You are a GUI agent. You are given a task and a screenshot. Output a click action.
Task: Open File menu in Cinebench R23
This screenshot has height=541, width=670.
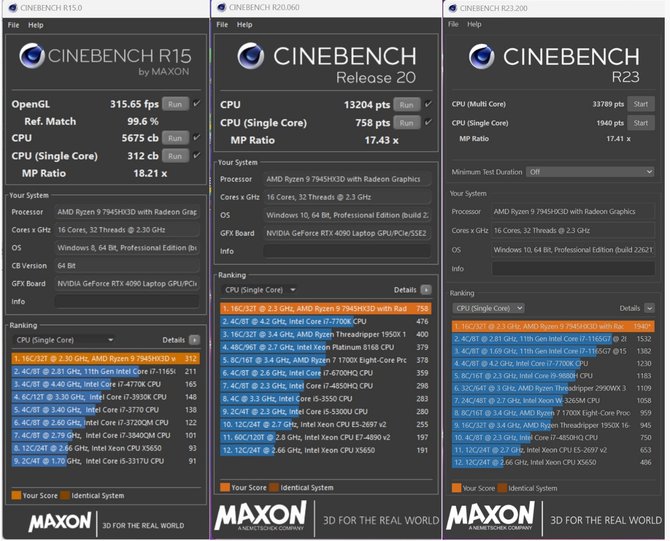point(453,24)
